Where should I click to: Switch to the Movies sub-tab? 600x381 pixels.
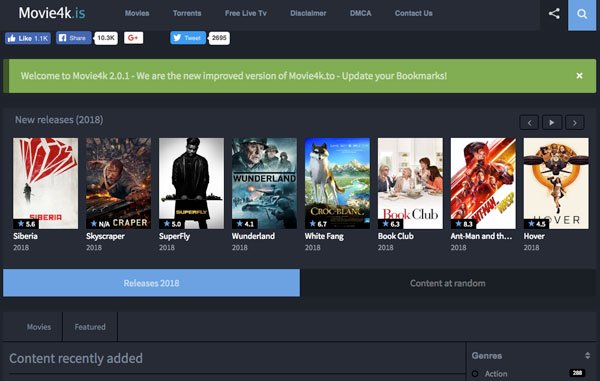[x=39, y=327]
